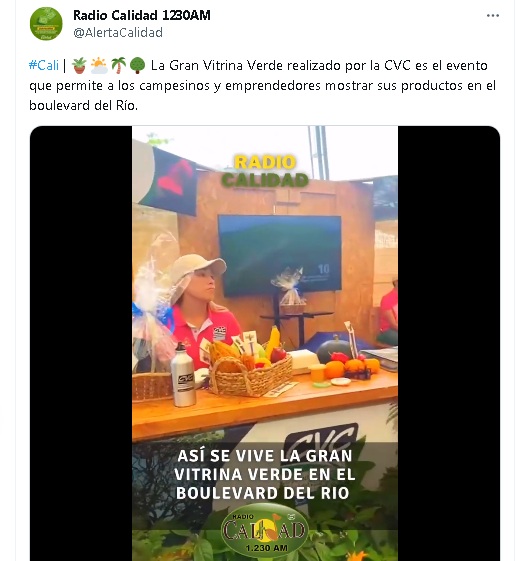This screenshot has height=561, width=520.
Task: Open the @AlertaCalidad handle link
Action: 118,33
